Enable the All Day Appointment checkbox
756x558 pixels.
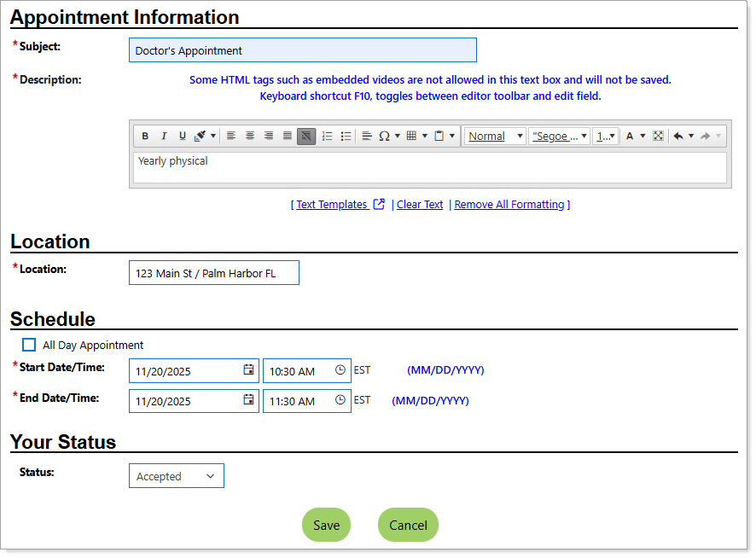tap(29, 345)
